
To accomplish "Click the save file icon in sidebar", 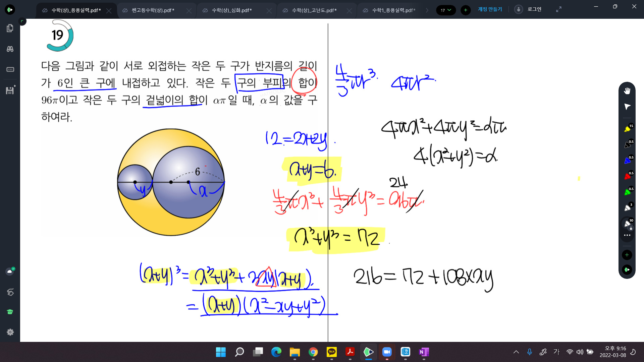I will pyautogui.click(x=10, y=90).
